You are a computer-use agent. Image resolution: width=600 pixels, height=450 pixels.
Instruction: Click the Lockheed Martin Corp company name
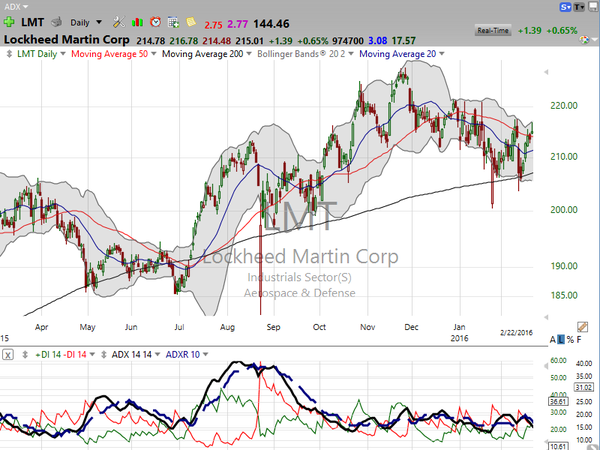[67, 40]
